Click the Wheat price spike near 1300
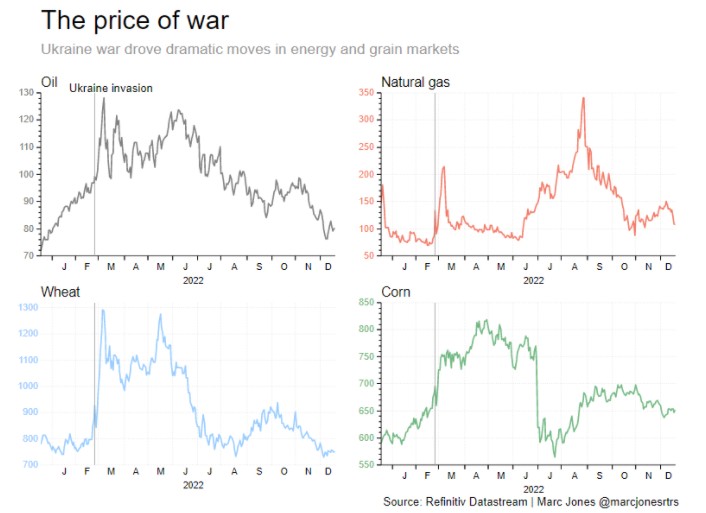 point(102,310)
